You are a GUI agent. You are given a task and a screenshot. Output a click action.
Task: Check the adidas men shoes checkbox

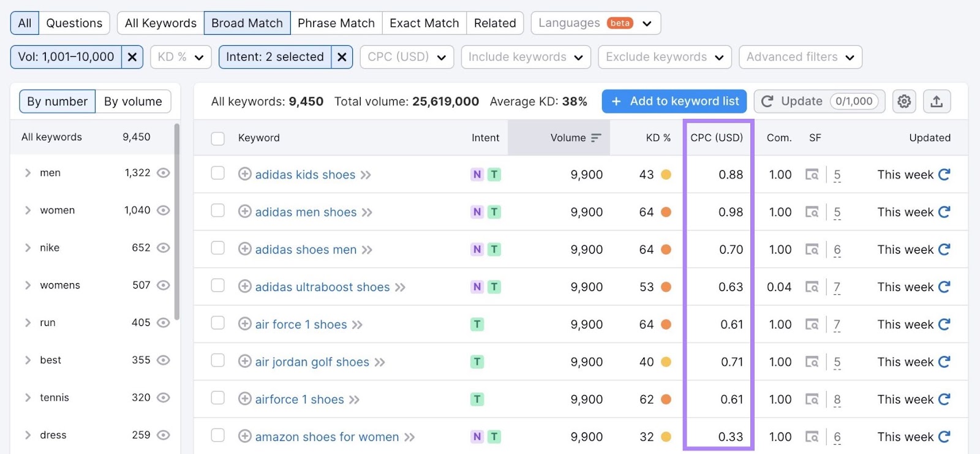[x=217, y=211]
